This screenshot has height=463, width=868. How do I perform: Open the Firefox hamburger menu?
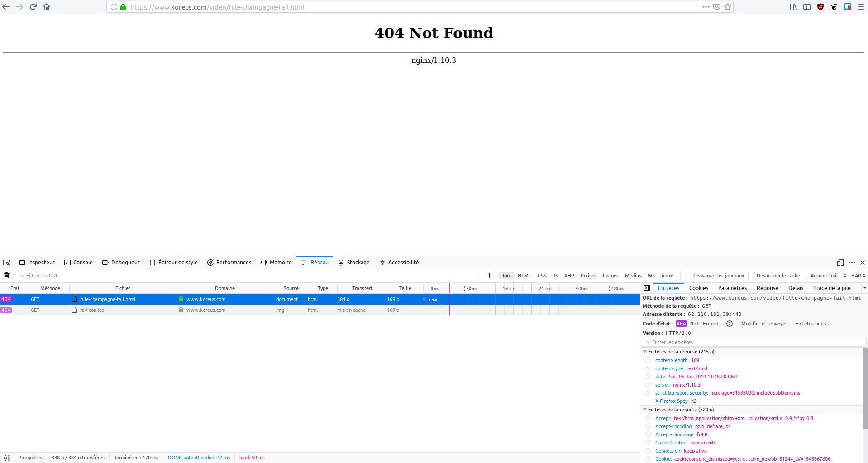point(861,7)
